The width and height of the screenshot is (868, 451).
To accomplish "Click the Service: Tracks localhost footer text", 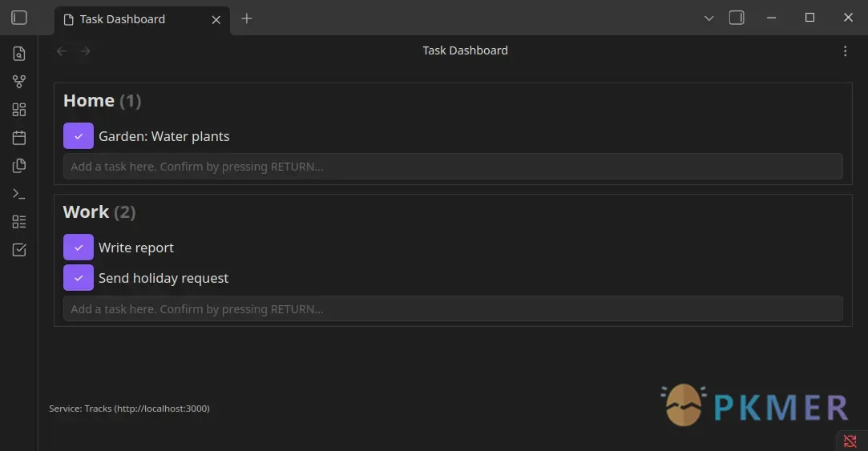I will click(x=129, y=409).
